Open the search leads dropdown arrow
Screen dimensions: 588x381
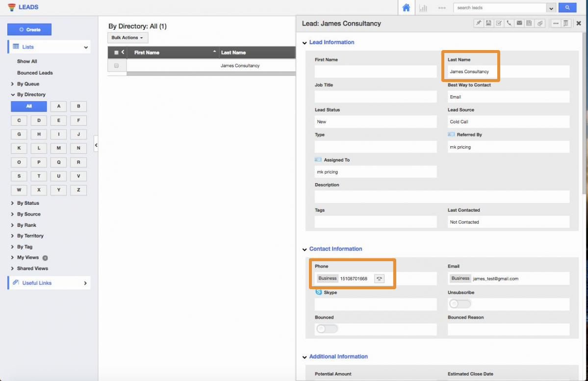(x=551, y=8)
